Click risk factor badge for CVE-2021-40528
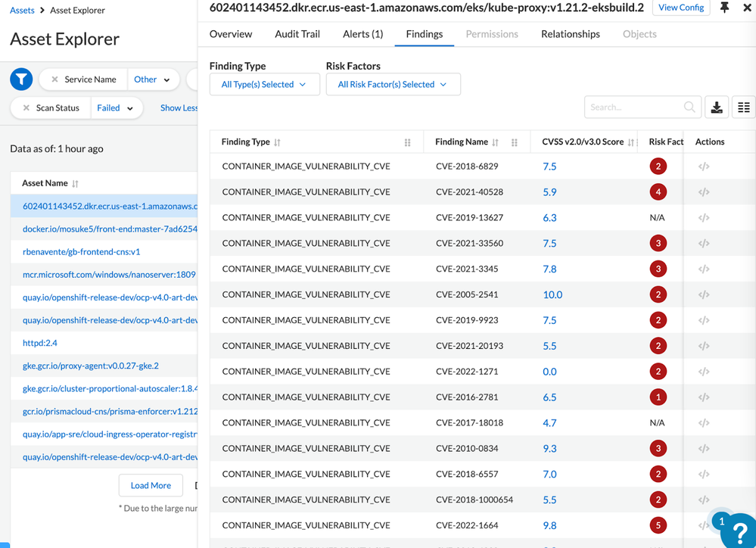The height and width of the screenshot is (548, 756). 658,192
